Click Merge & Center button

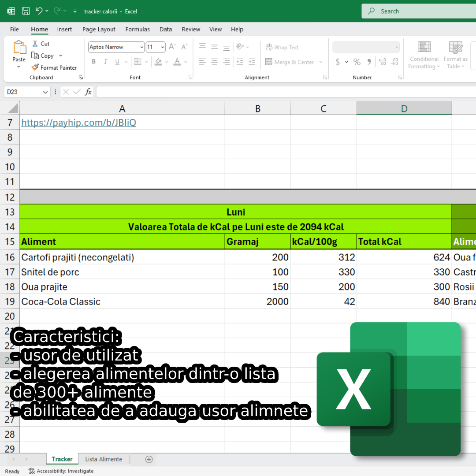pos(290,62)
